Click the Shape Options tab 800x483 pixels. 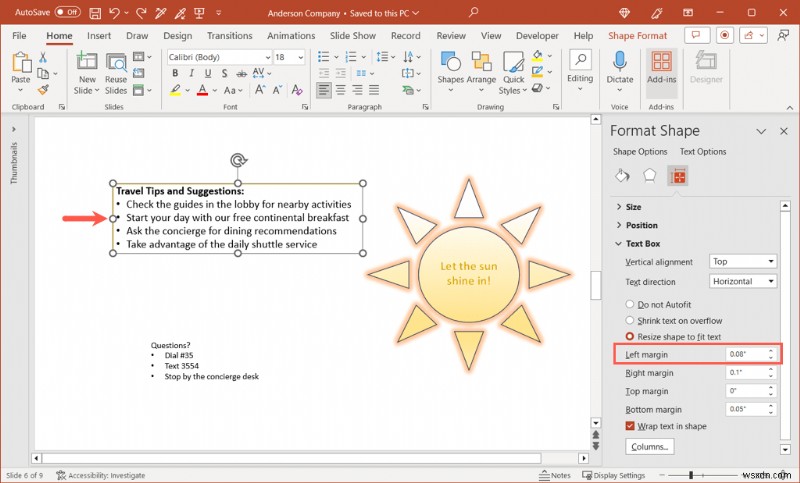pos(640,151)
